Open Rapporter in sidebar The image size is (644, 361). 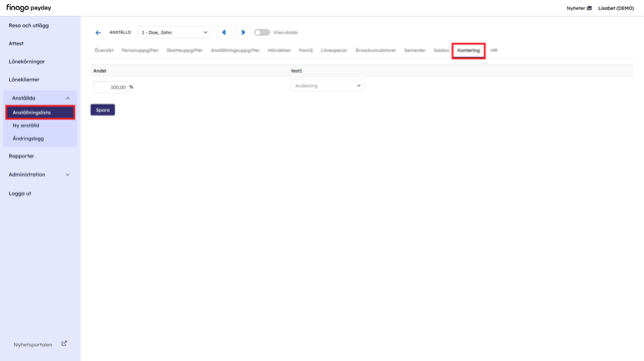pyautogui.click(x=21, y=156)
